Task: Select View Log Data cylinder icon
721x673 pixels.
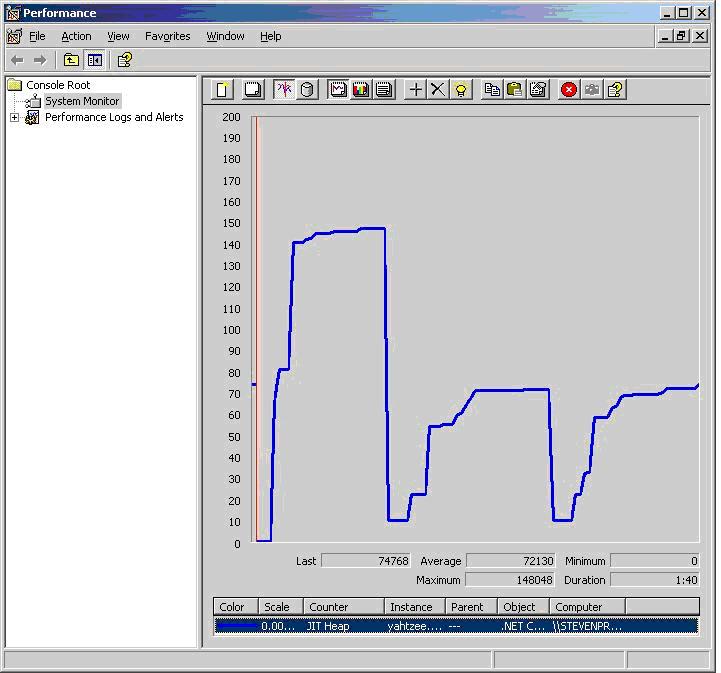Action: 307,89
